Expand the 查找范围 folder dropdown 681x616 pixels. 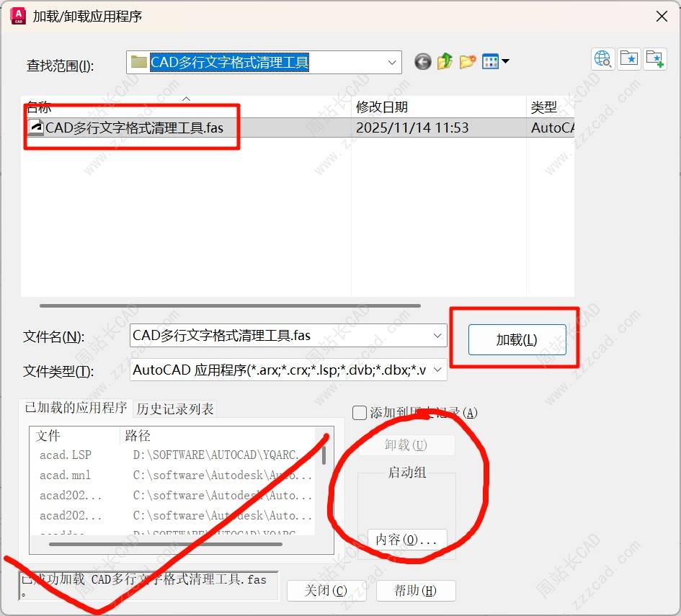coord(393,63)
